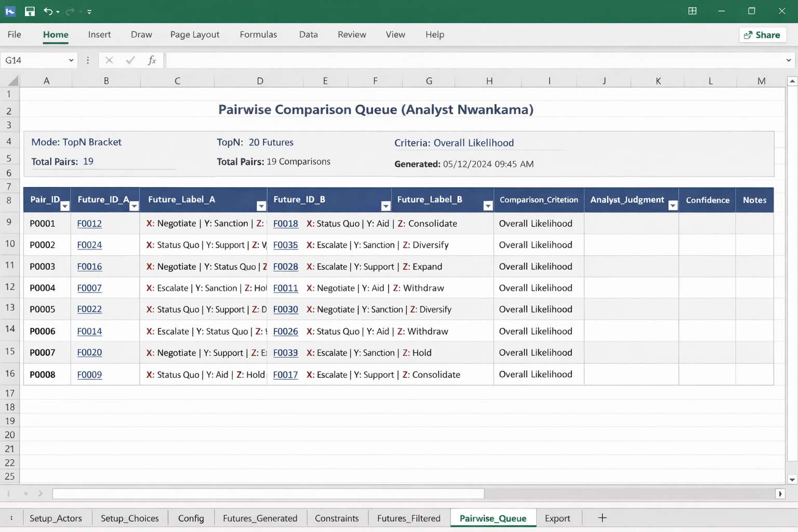Click the F0030 hyperlink
This screenshot has width=798, height=532.
pyautogui.click(x=286, y=309)
